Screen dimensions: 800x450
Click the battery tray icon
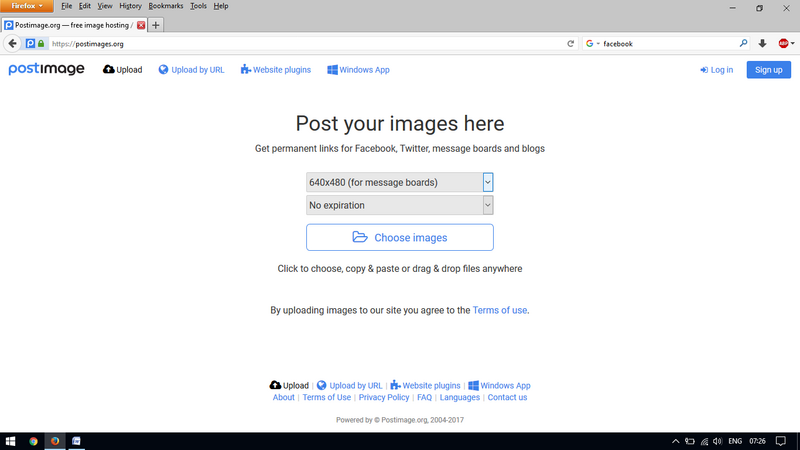click(x=690, y=441)
